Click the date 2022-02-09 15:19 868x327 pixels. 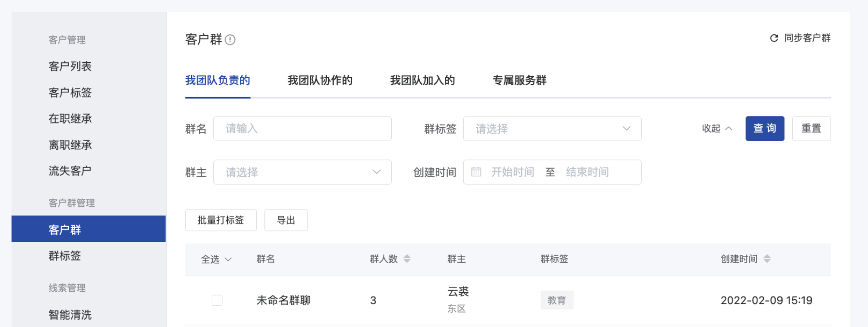(x=767, y=300)
